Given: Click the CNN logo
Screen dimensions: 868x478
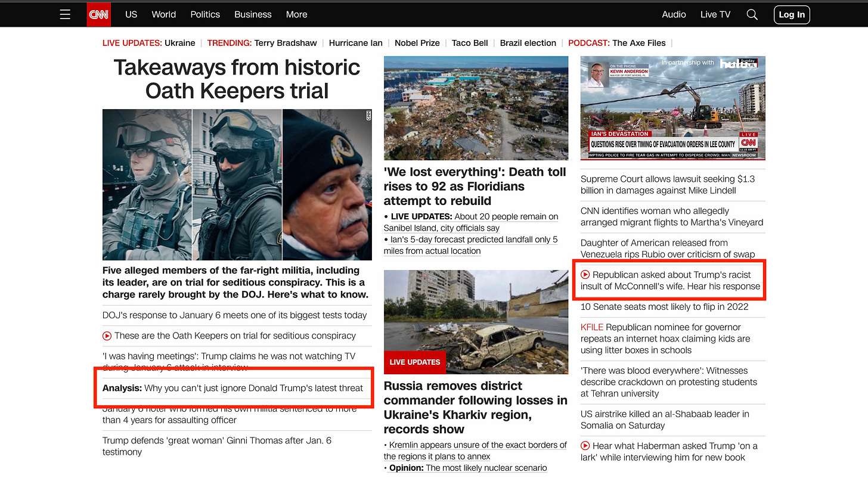Looking at the screenshot, I should coord(98,14).
